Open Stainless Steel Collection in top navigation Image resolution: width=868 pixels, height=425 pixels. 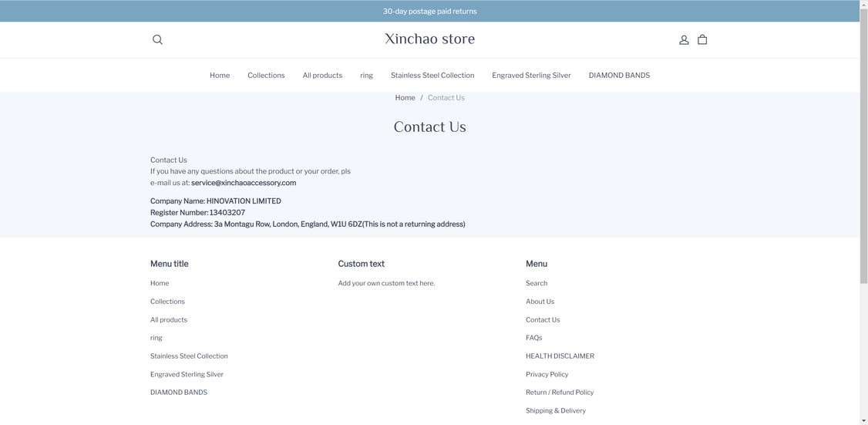click(x=432, y=76)
